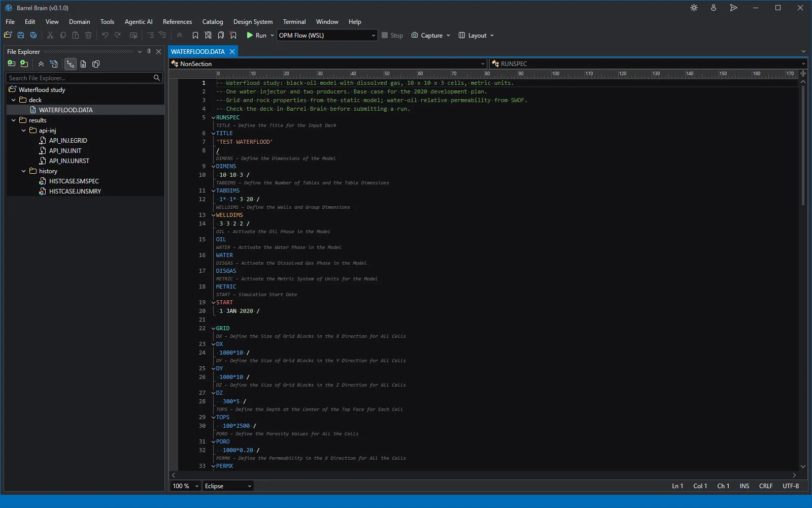Click the Run button

257,35
